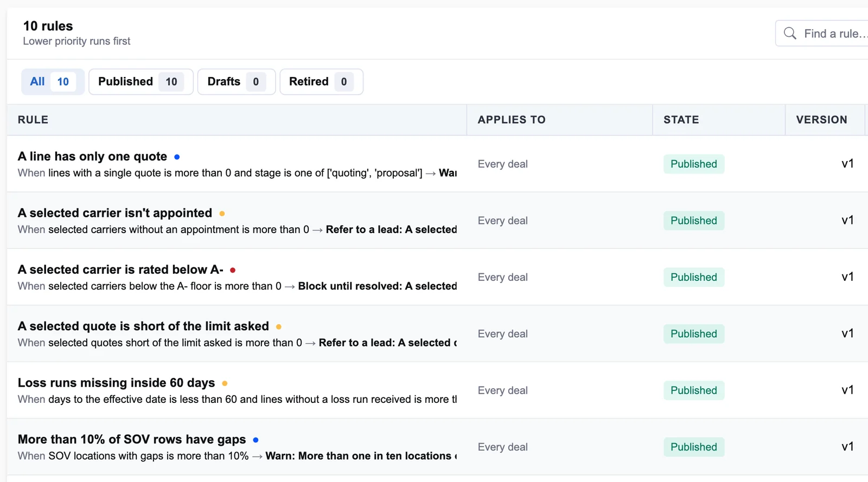Click Published badge for 'A line has only one quote'
Screen dimensions: 868x482
click(x=694, y=164)
